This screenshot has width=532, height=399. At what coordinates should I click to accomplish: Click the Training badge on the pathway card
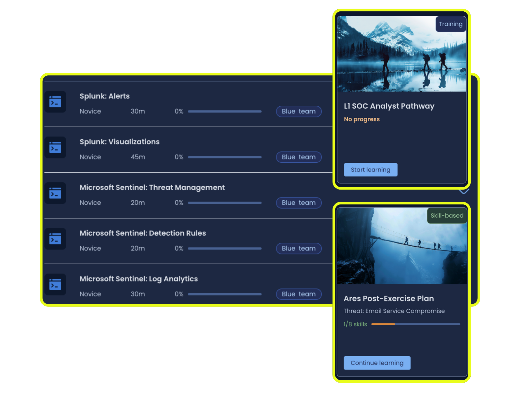coord(450,24)
